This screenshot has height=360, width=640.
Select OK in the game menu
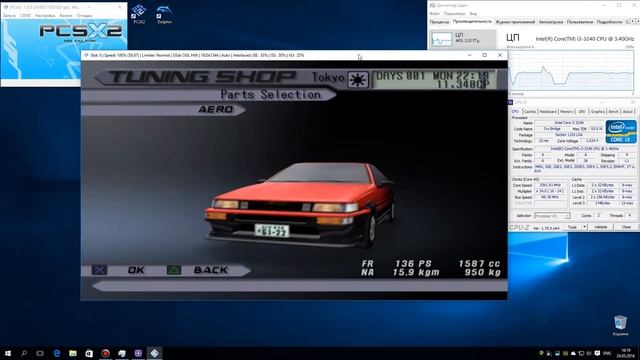pos(136,270)
